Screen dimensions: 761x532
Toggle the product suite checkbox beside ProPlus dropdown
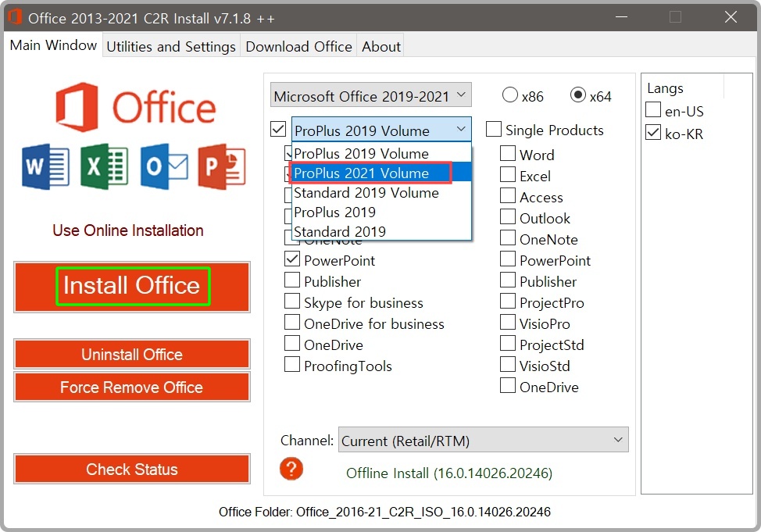coord(278,130)
